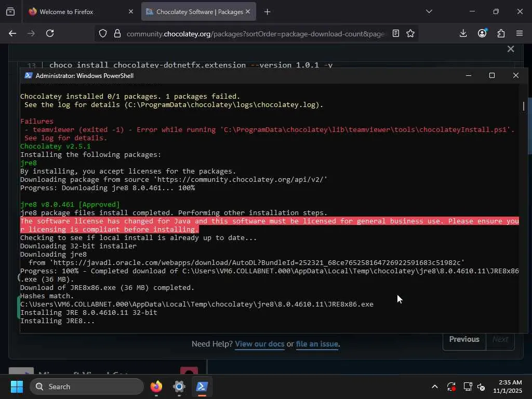
Task: Open the View our docs link
Action: pyautogui.click(x=260, y=344)
